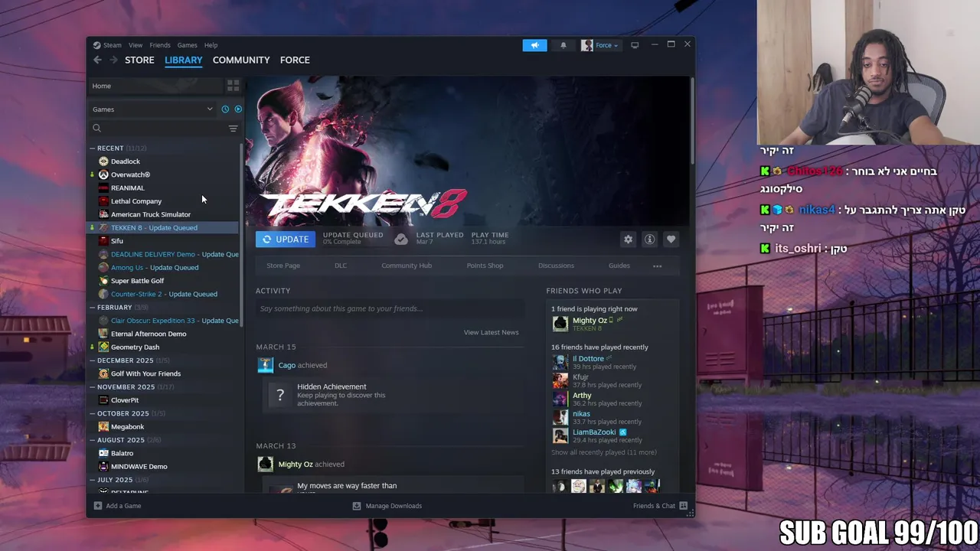Click the Geometry Dash game icon
This screenshot has height=551, width=980.
point(103,347)
